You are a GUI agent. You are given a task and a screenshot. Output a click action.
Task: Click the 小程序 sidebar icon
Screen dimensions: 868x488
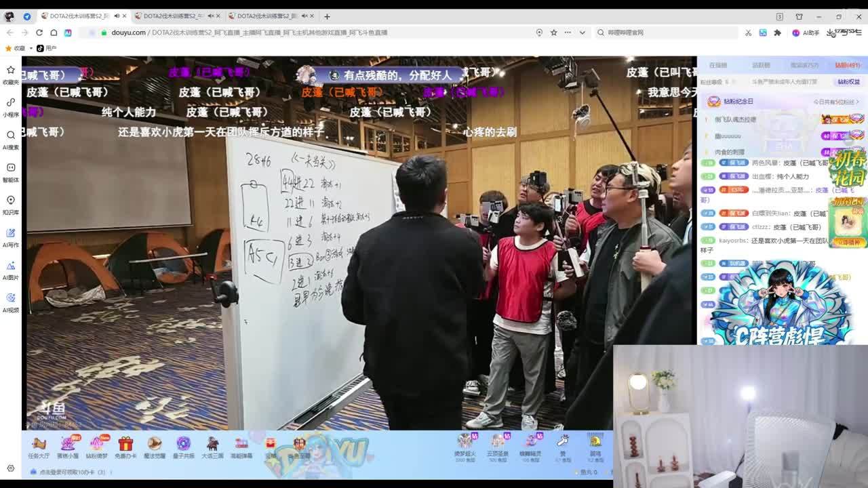(x=10, y=106)
